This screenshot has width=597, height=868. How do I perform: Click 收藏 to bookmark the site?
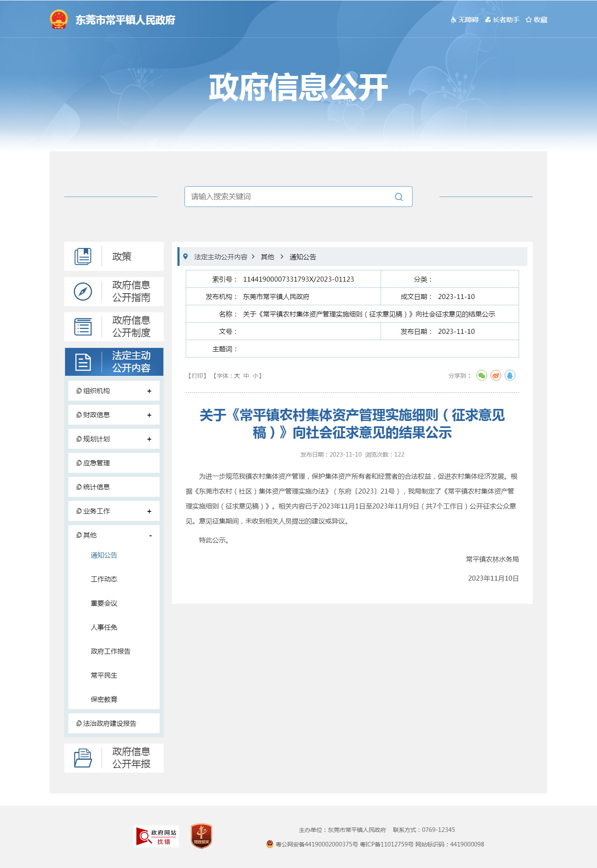[x=536, y=20]
